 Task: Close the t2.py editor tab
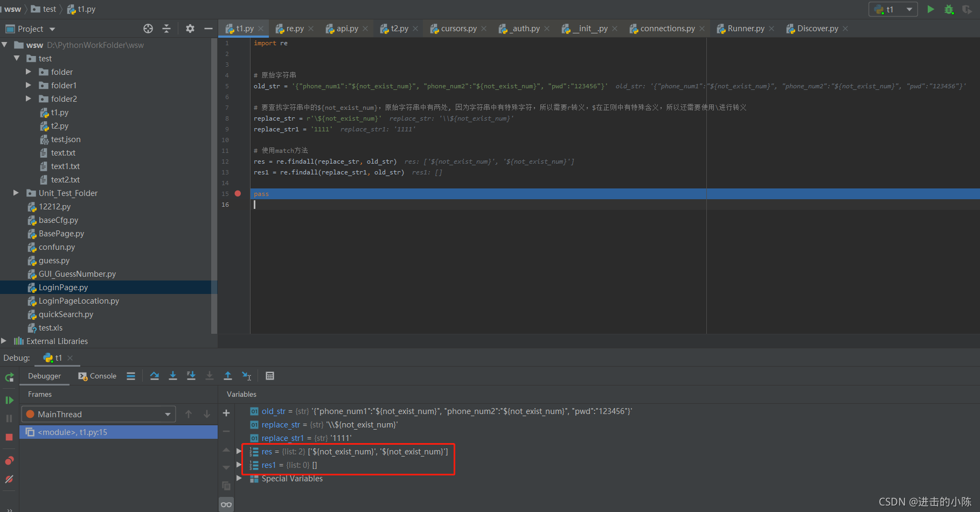tap(415, 29)
